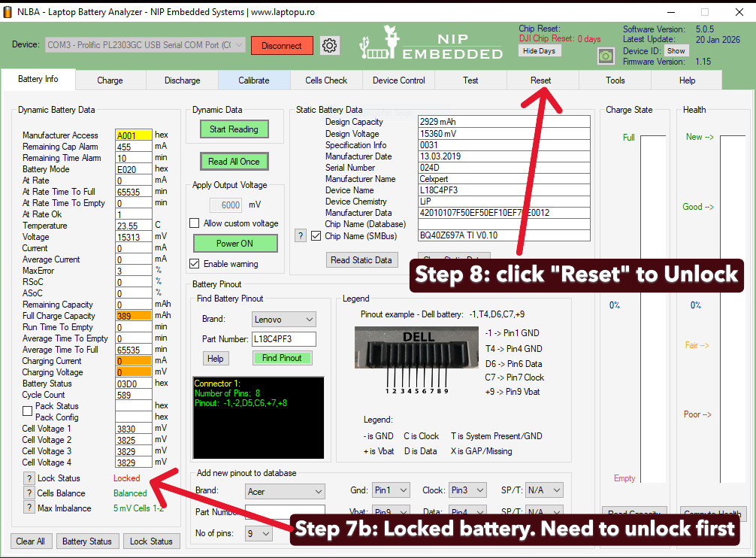Open the Reset tab
This screenshot has height=558, width=756.
pos(541,80)
